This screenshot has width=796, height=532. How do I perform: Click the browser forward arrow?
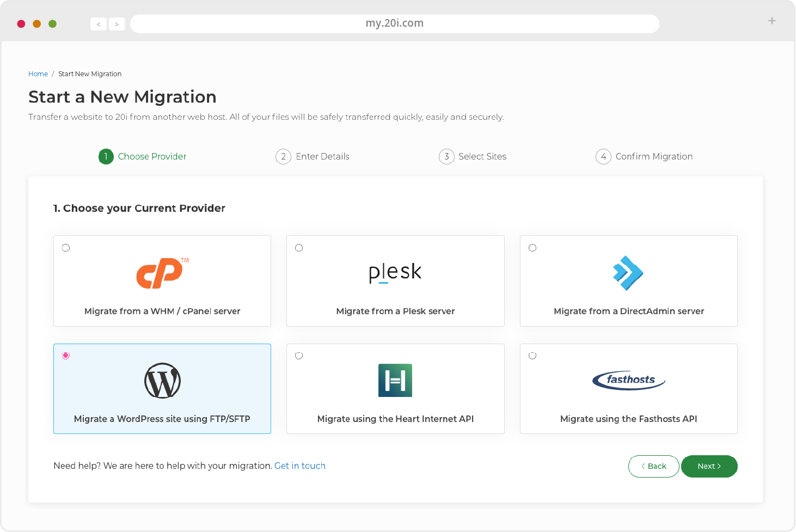tap(117, 24)
